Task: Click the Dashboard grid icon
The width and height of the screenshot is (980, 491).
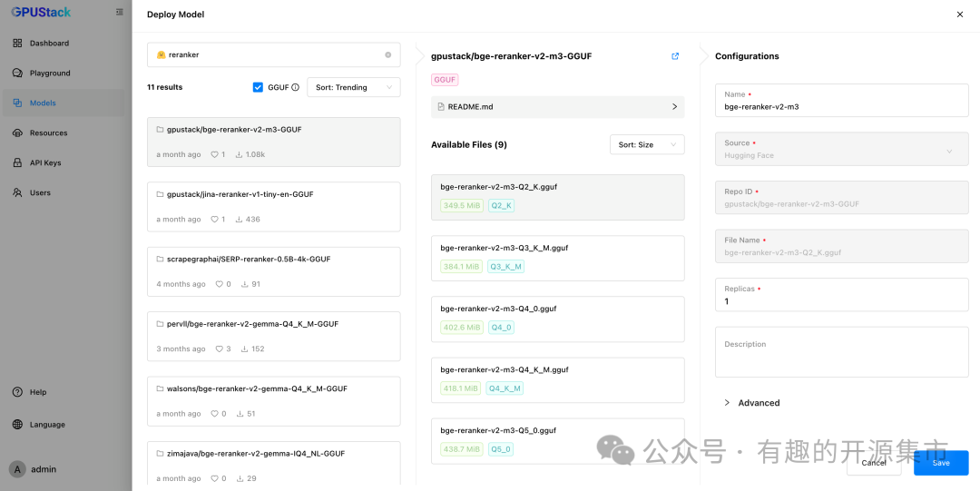Action: tap(17, 44)
